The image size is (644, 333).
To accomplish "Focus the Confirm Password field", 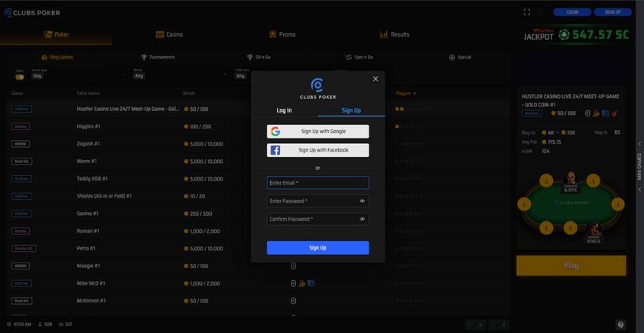I will coord(318,219).
